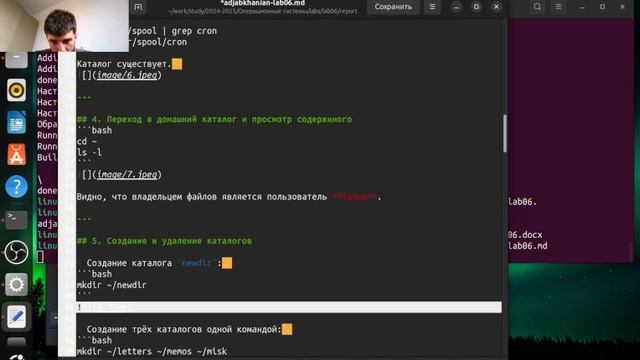Click the image/6.jpeg link in editor
Screen dimensions: 640x360
[x=127, y=75]
